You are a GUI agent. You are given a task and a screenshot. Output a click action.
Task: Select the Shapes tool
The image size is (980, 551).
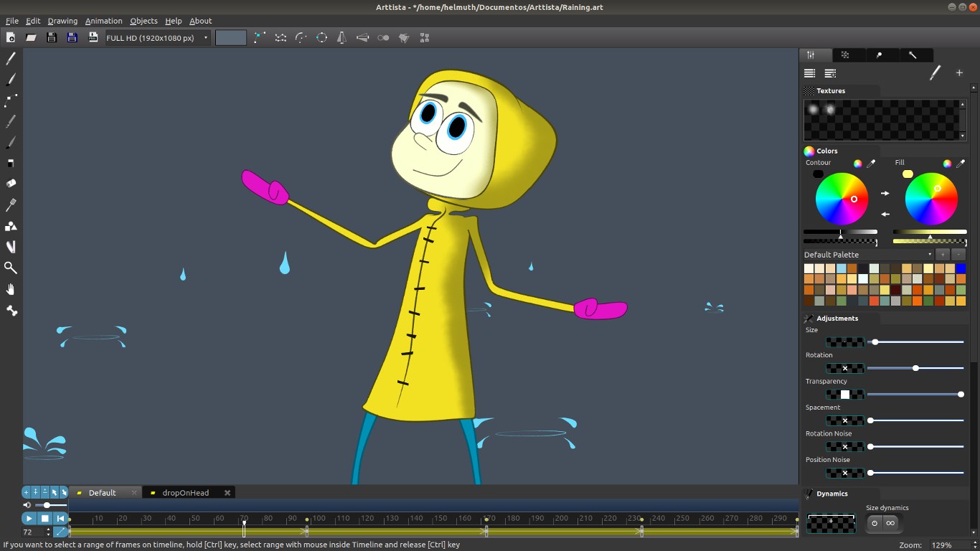pyautogui.click(x=9, y=225)
